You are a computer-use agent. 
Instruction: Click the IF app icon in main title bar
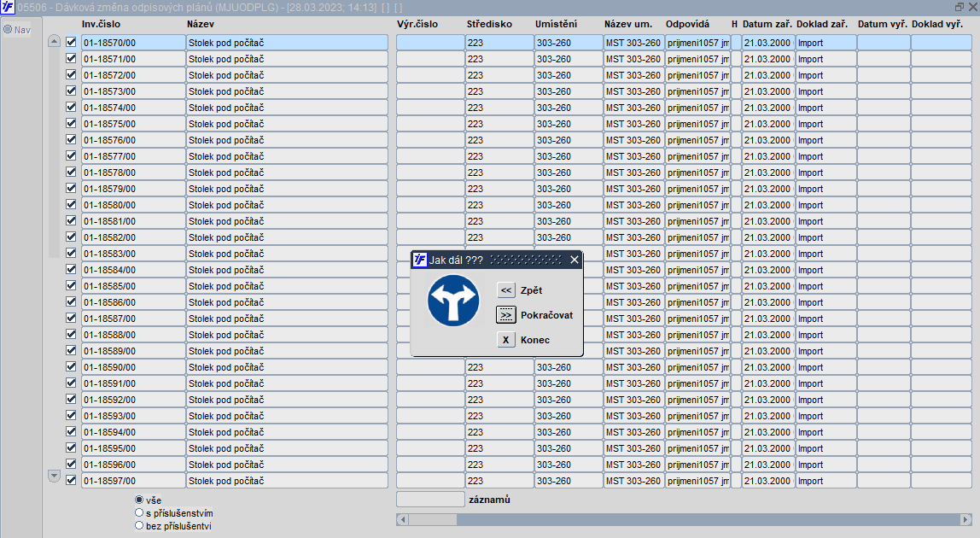8,8
